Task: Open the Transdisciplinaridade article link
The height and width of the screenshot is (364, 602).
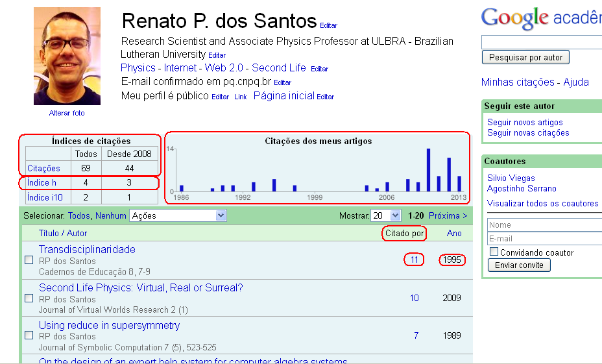Action: point(87,250)
